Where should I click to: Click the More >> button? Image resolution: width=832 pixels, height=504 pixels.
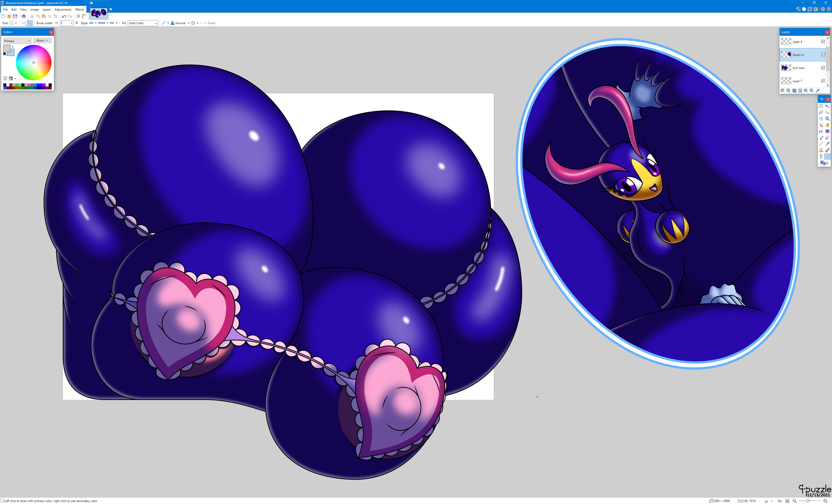point(42,41)
